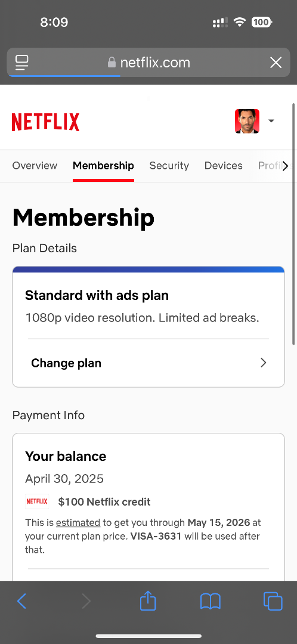297x644 pixels.
Task: Expand the profile dropdown arrow
Action: tap(271, 120)
